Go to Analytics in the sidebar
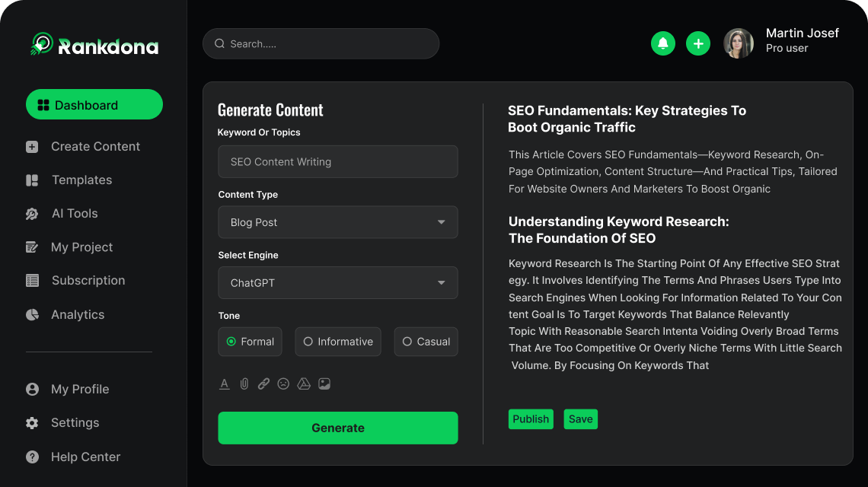The image size is (868, 487). (77, 314)
